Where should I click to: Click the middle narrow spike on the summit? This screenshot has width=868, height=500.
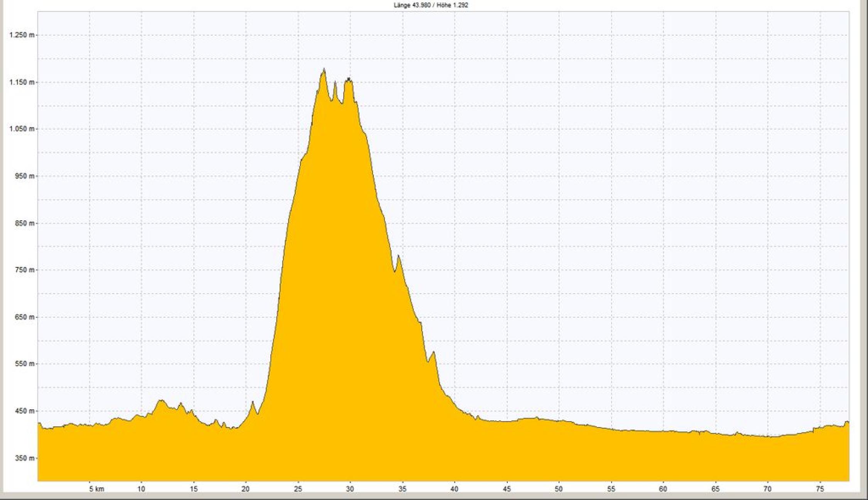[335, 82]
